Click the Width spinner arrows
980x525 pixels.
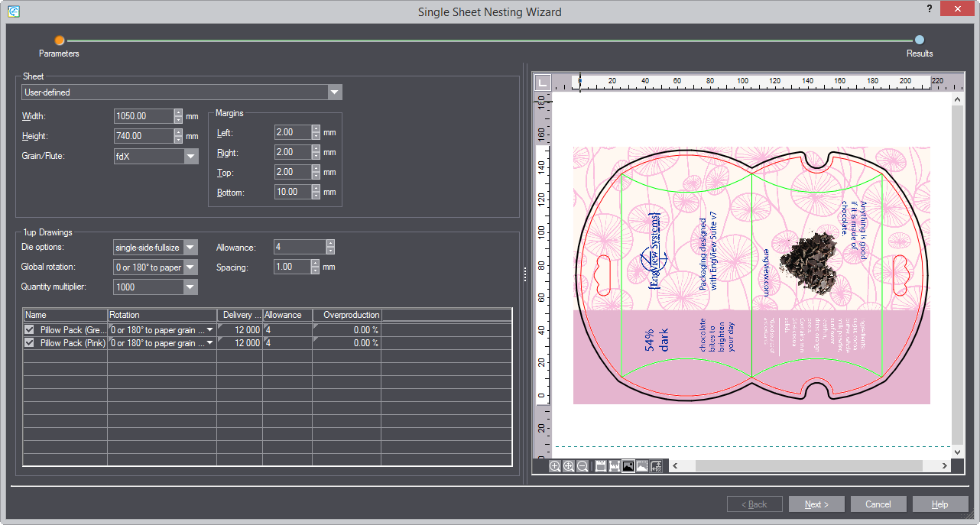(x=179, y=116)
